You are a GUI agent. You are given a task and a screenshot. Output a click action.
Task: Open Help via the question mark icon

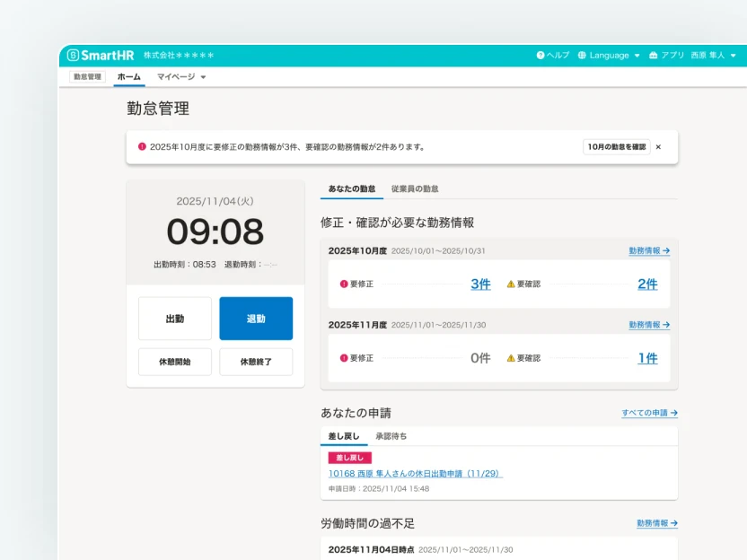click(540, 56)
